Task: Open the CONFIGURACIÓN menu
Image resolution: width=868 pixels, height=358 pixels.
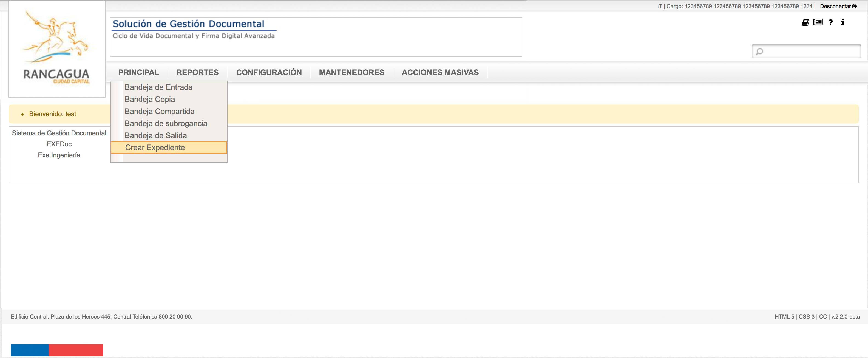Action: (269, 72)
